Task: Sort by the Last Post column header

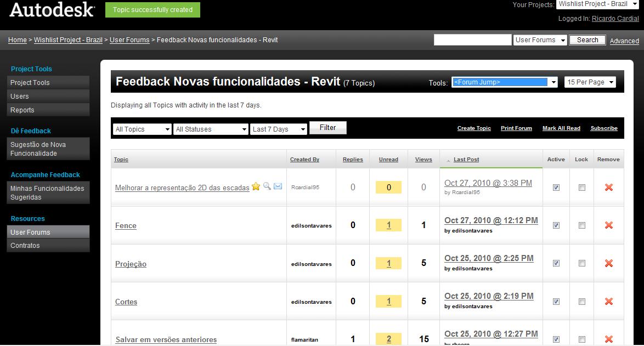Action: (x=466, y=159)
